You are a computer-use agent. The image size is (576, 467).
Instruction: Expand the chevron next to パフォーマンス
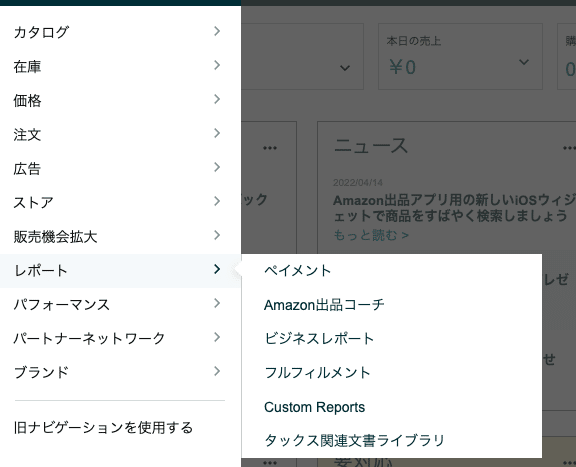coord(217,303)
